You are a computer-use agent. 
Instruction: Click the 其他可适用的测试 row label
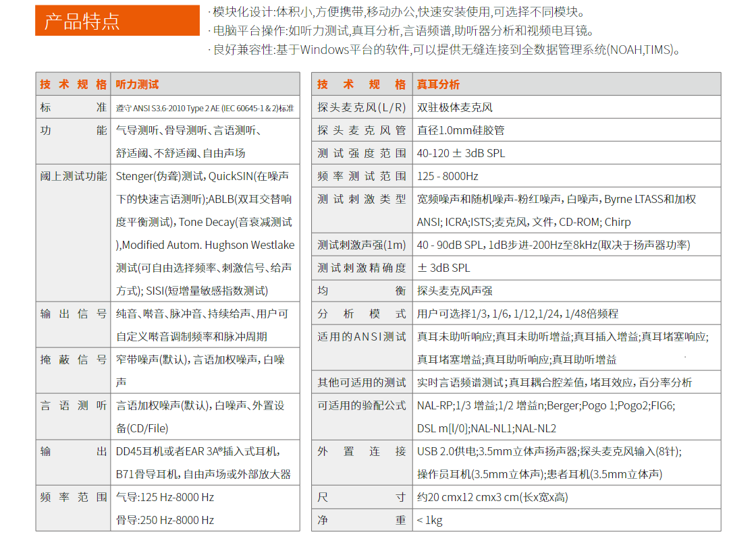point(362,382)
